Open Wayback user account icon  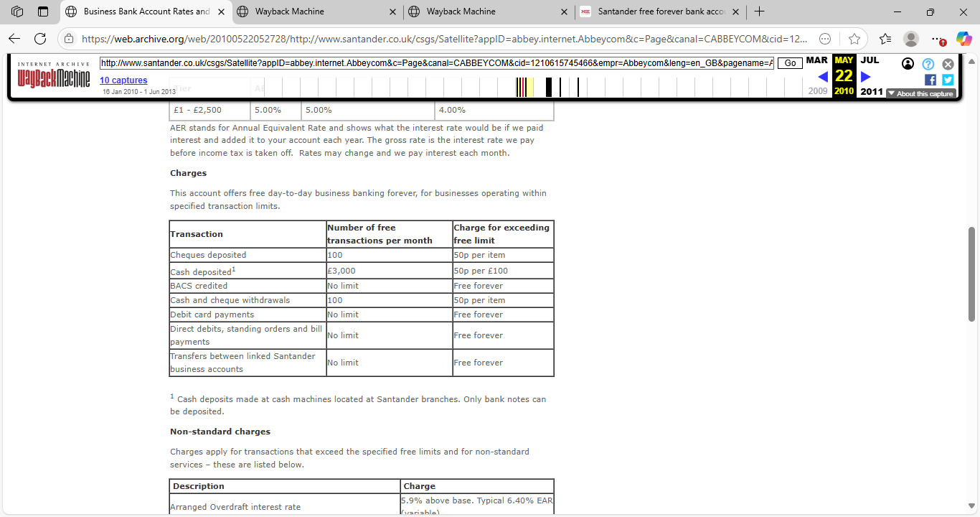pos(908,64)
